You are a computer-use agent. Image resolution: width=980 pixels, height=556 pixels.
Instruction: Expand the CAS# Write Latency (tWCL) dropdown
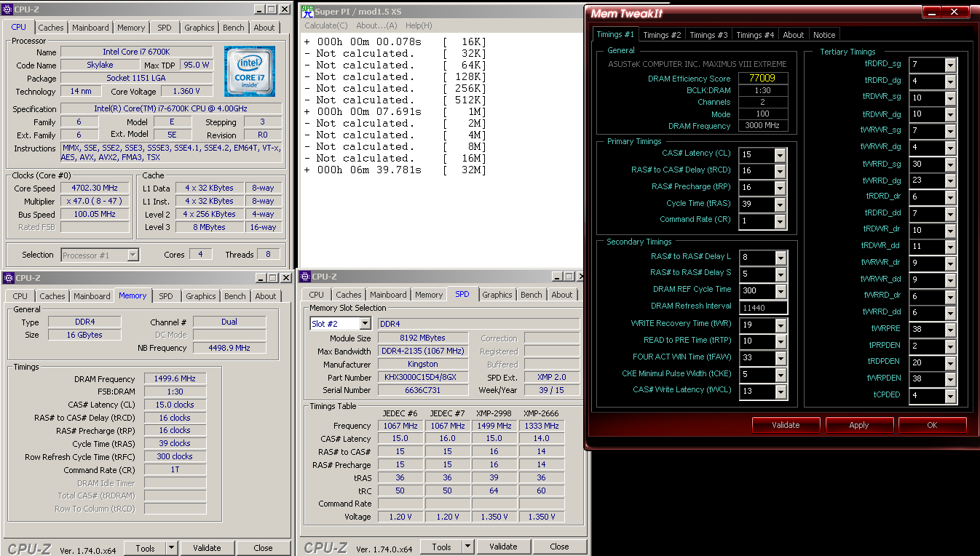click(x=781, y=392)
